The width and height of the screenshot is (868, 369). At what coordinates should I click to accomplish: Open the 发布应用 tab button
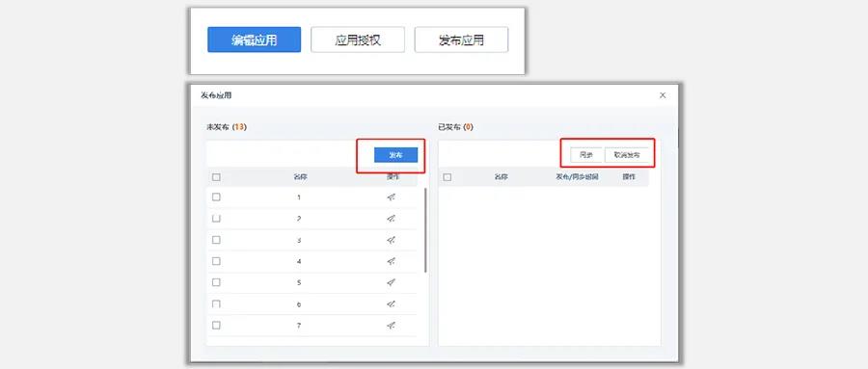[x=461, y=40]
